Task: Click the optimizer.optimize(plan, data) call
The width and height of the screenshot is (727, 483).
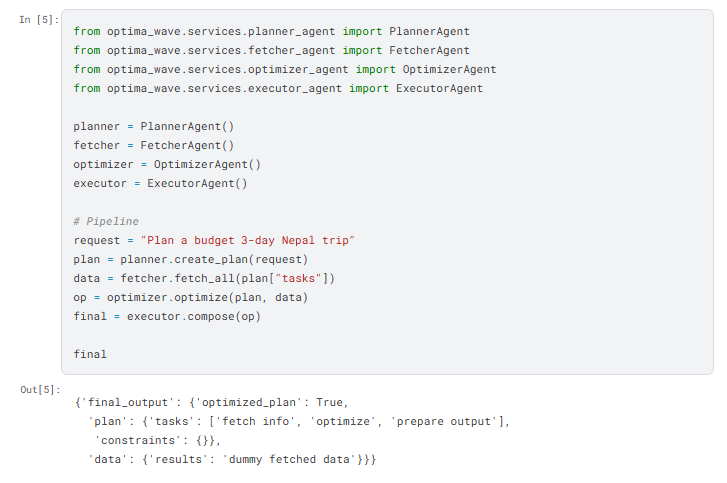Action: click(x=207, y=297)
